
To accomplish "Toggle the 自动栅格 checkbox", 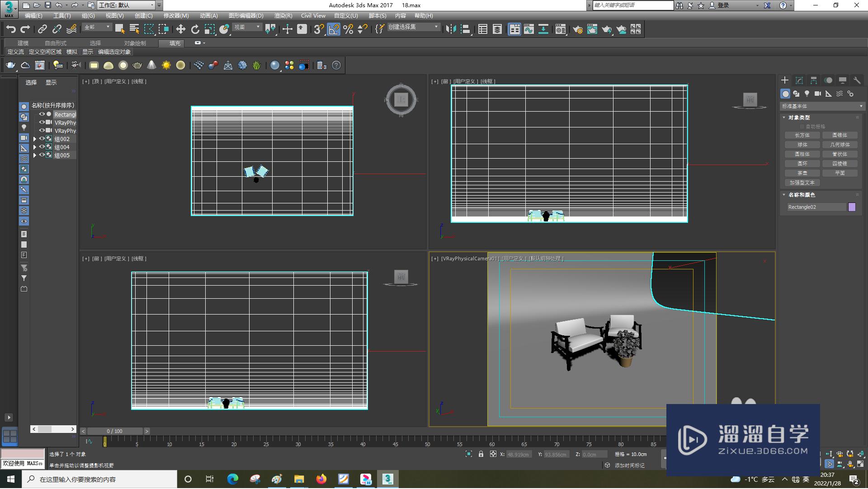I will tap(802, 127).
